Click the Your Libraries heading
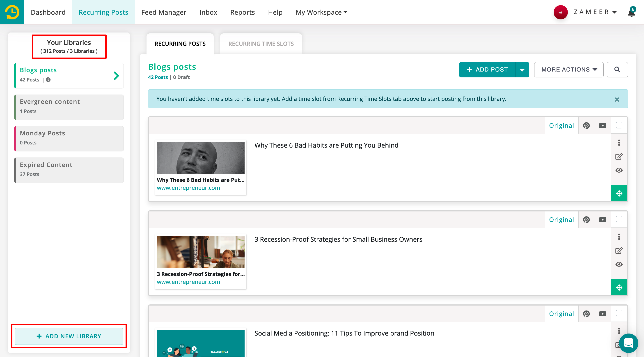The width and height of the screenshot is (644, 357). pyautogui.click(x=69, y=43)
